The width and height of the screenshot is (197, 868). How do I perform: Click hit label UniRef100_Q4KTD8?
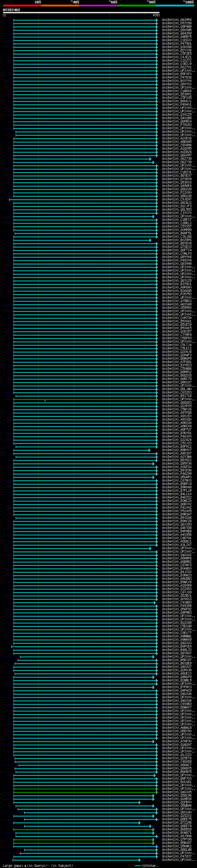[176, 528]
